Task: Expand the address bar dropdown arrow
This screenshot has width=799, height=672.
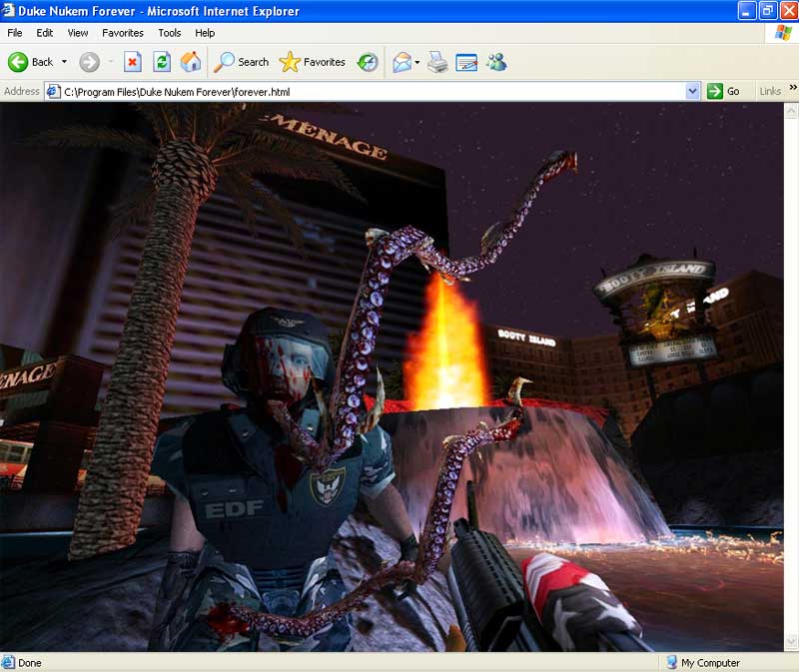Action: pos(693,91)
